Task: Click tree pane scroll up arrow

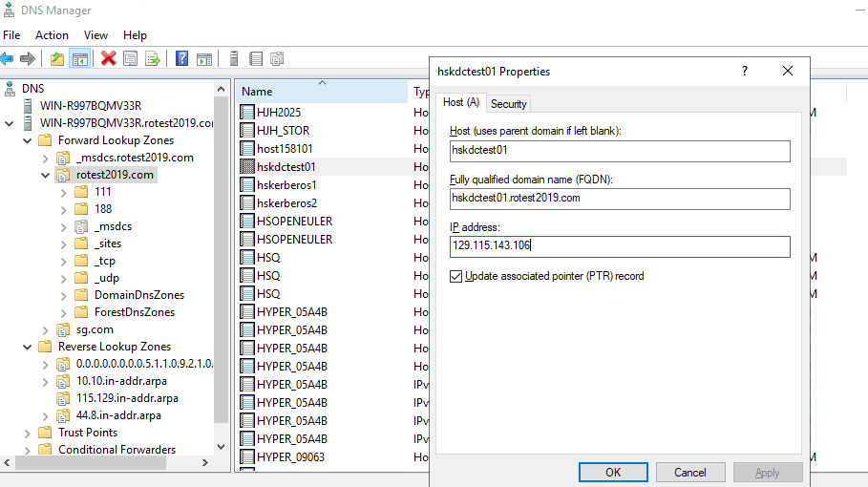Action: pos(221,89)
